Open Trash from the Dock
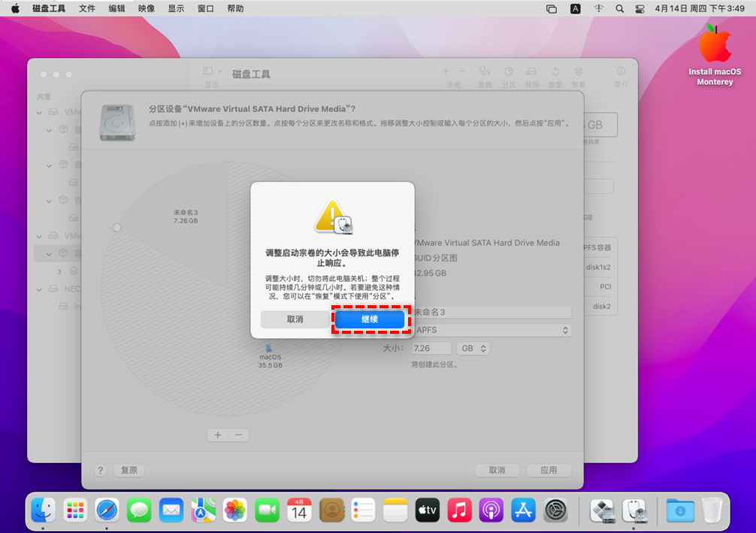Screen dimensions: 756x533 tap(712, 510)
